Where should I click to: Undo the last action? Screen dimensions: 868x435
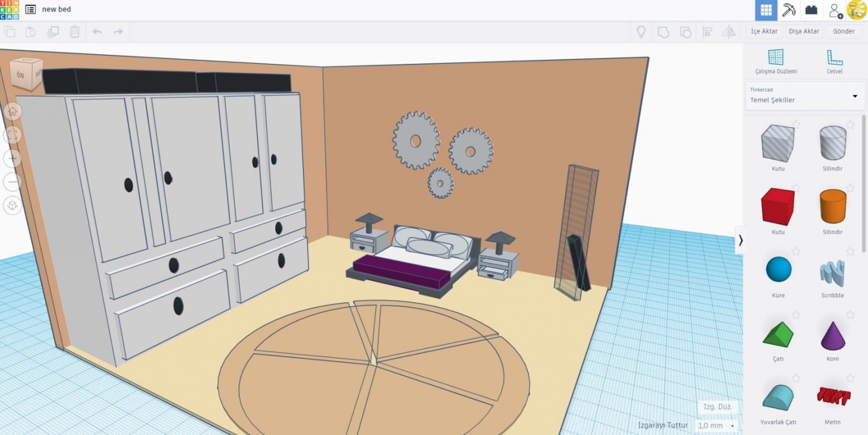(x=97, y=32)
